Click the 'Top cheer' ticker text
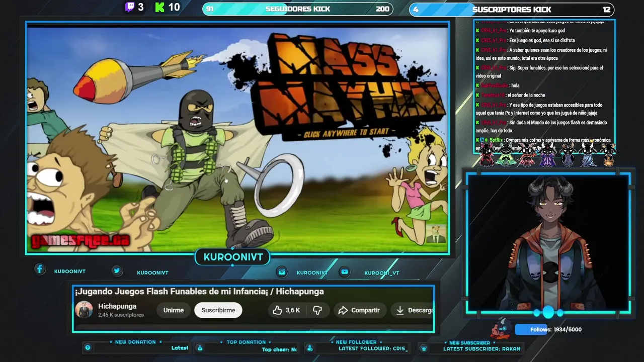The width and height of the screenshot is (644, 362). (x=279, y=349)
